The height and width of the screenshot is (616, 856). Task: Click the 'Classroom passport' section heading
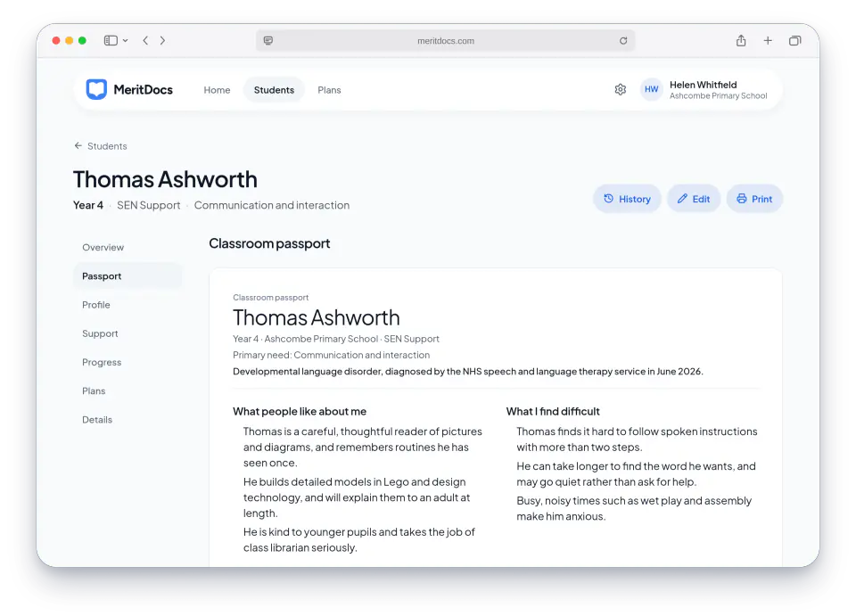(269, 243)
